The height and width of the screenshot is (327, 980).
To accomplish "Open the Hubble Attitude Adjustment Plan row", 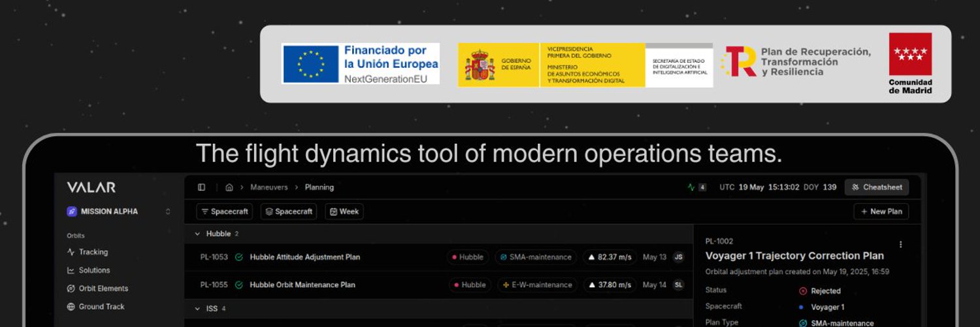I will 438,258.
